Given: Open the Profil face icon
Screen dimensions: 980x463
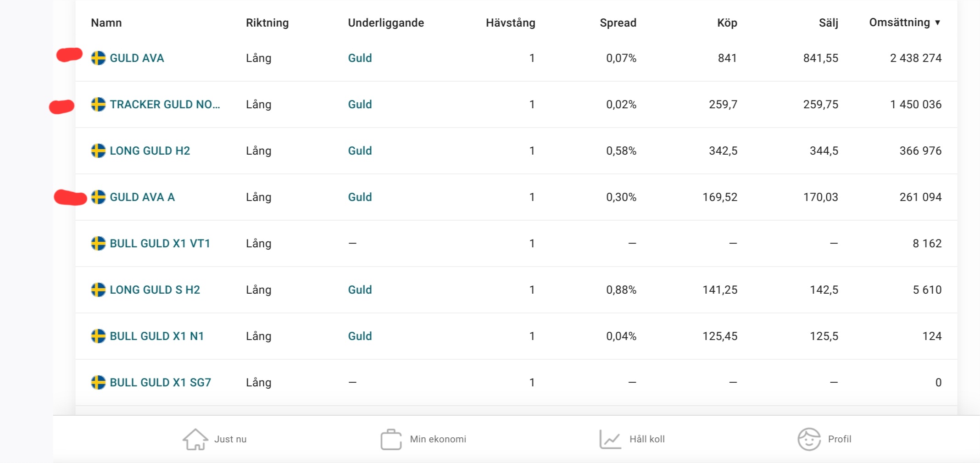Looking at the screenshot, I should click(809, 439).
